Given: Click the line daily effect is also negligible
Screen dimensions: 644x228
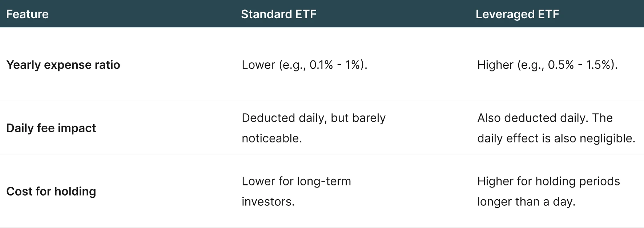Looking at the screenshot, I should tap(556, 138).
